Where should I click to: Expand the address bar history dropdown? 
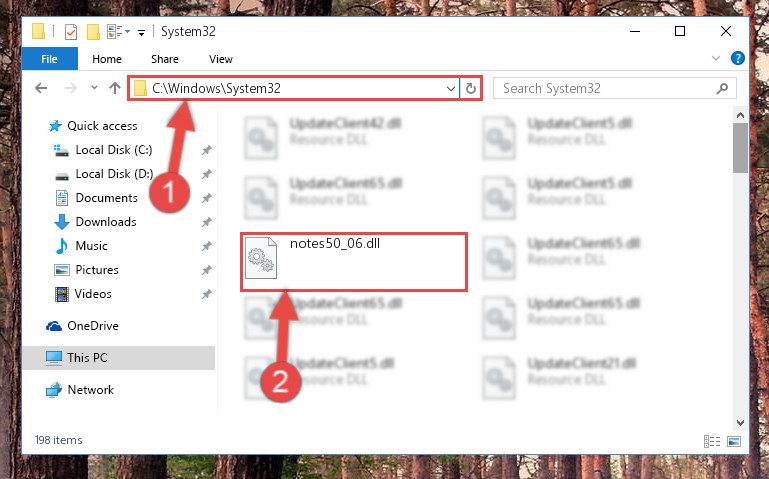pos(451,89)
